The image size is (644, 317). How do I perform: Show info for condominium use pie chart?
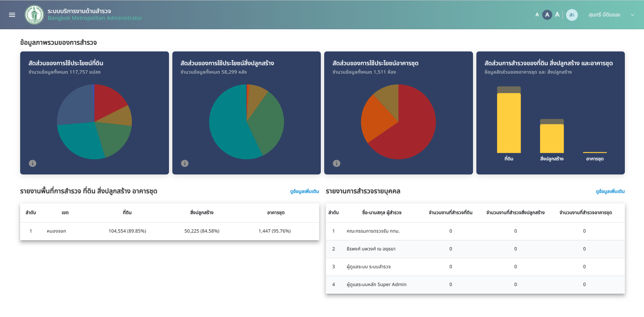click(x=337, y=163)
